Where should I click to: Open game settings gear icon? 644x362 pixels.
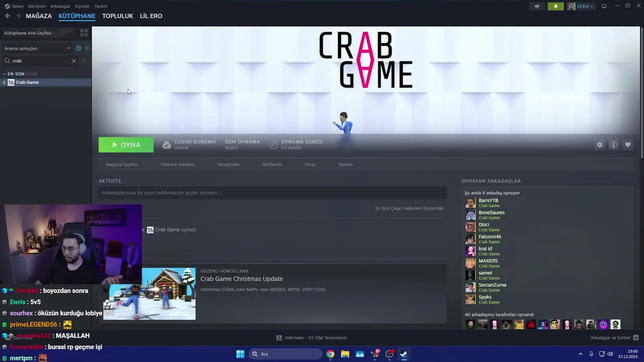pos(600,145)
